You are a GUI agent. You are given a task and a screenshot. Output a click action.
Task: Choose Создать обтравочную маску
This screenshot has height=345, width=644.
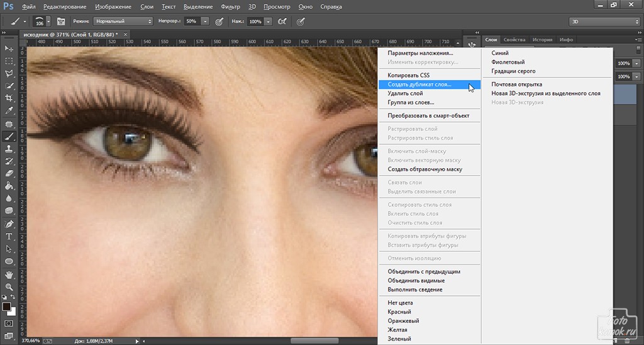pyautogui.click(x=429, y=169)
